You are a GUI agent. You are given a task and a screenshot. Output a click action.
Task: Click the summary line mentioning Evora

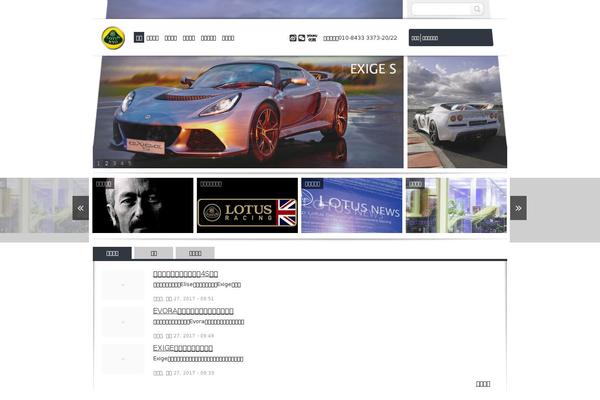pyautogui.click(x=199, y=322)
